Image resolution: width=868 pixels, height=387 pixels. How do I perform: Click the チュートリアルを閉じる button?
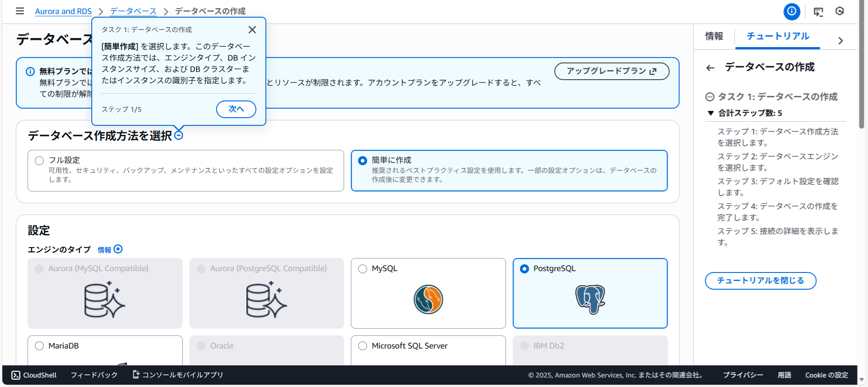[x=760, y=281]
